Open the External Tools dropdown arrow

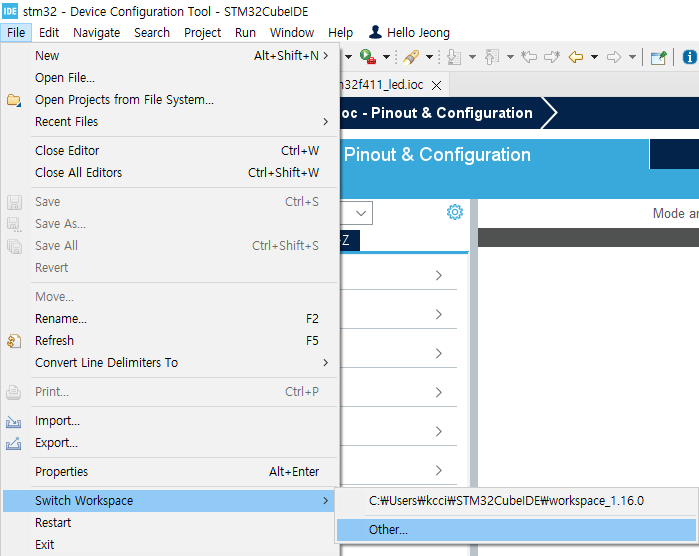click(387, 57)
